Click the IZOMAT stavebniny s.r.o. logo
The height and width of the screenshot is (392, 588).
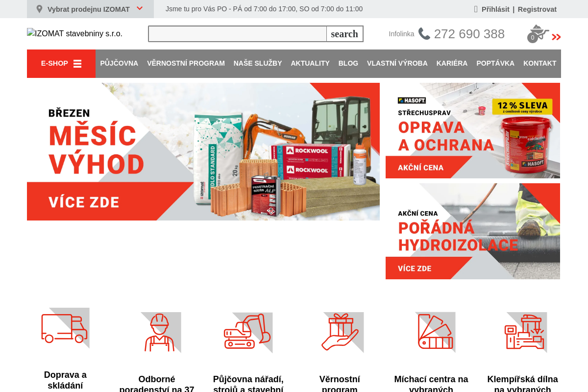(x=74, y=33)
